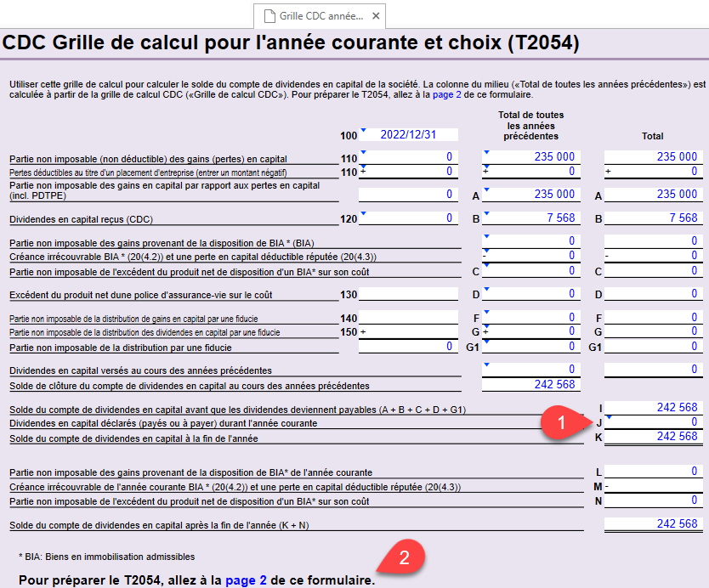The image size is (709, 588).
Task: Click Total field on Pertes déductibles row
Action: point(654,172)
